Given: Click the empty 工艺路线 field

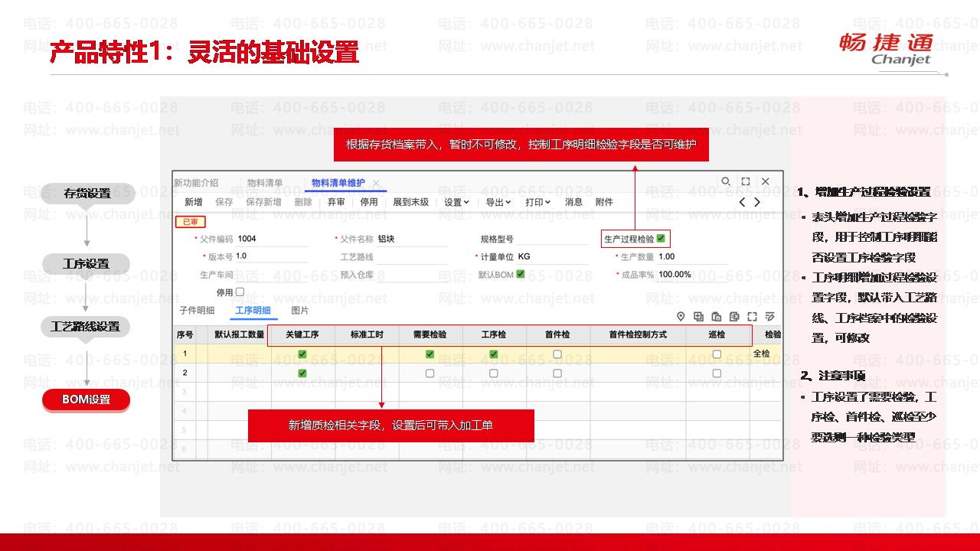Looking at the screenshot, I should click(412, 256).
